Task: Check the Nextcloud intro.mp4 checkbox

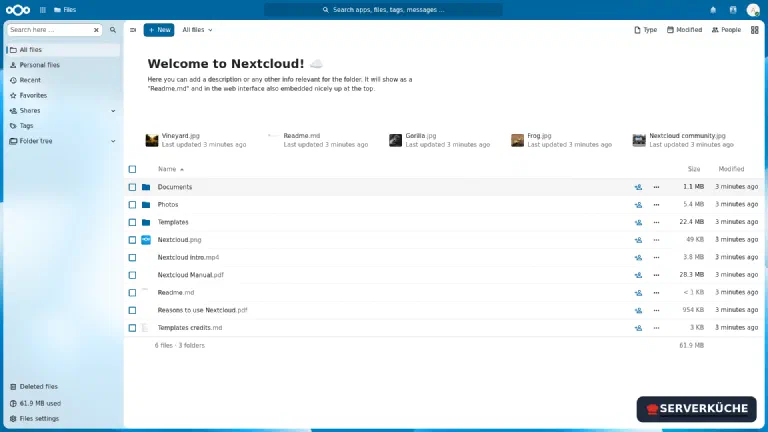Action: 132,258
